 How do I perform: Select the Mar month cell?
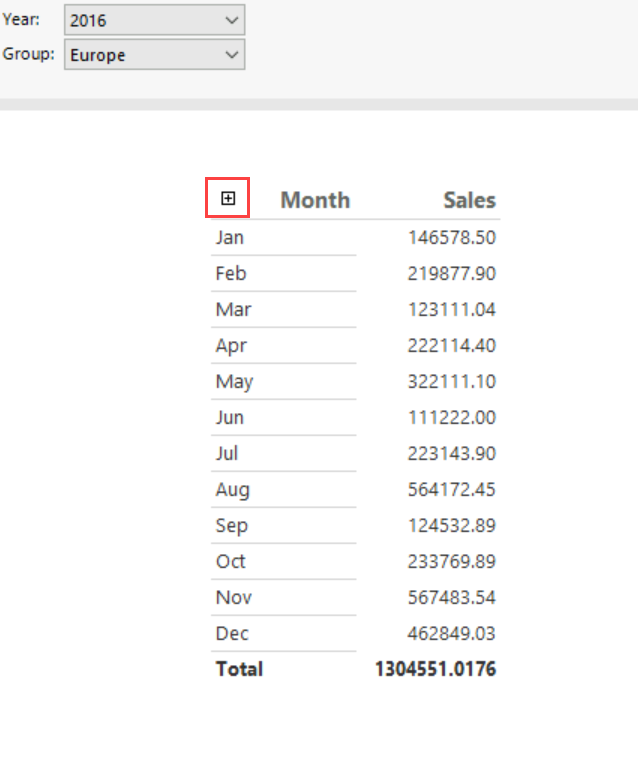point(233,310)
